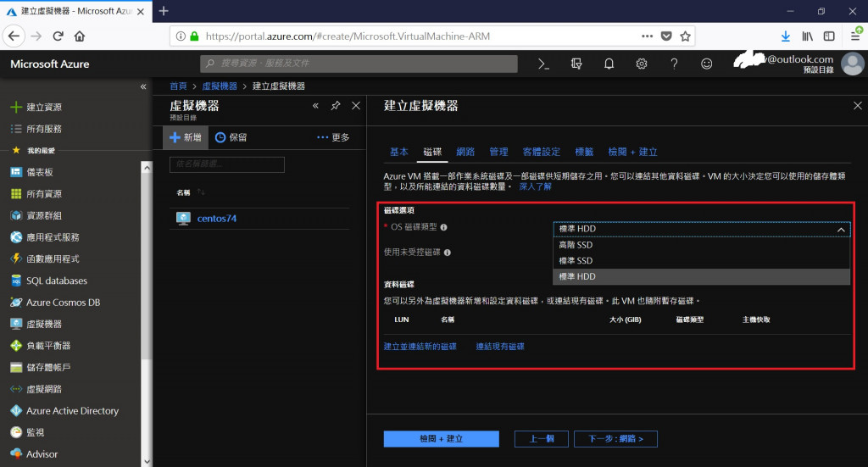Click 建立並連結新的磁碟 link

point(420,347)
